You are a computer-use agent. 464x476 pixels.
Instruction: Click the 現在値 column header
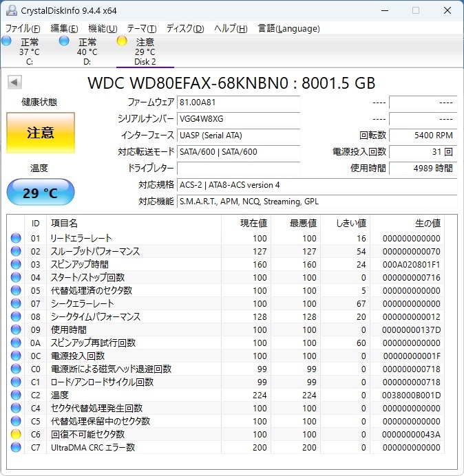tap(246, 223)
